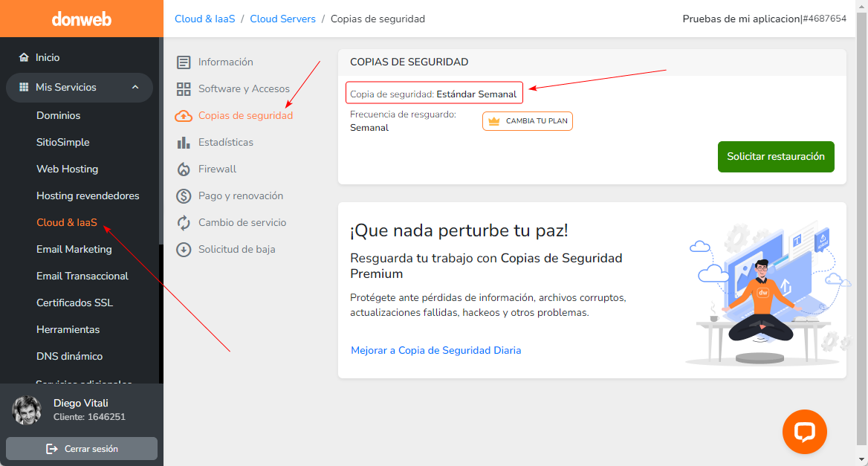Switch to the Pago y renovación section
Screen dimensions: 868x466
pos(240,196)
